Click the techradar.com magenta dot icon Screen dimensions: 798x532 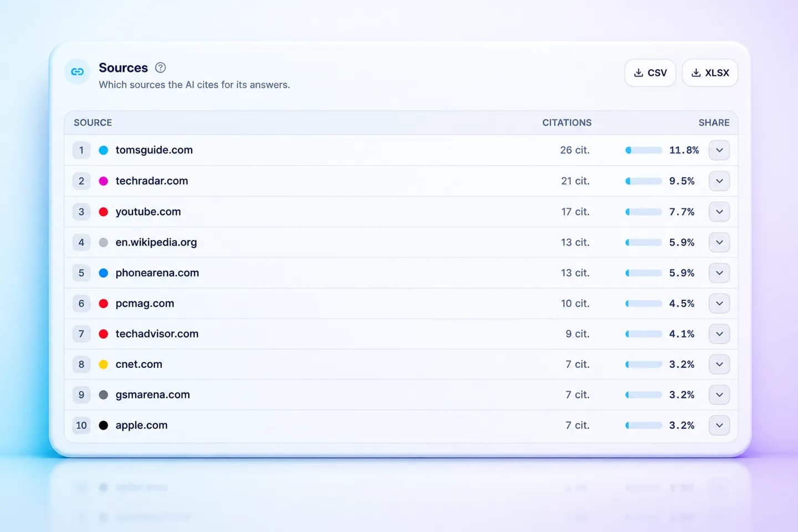[103, 181]
